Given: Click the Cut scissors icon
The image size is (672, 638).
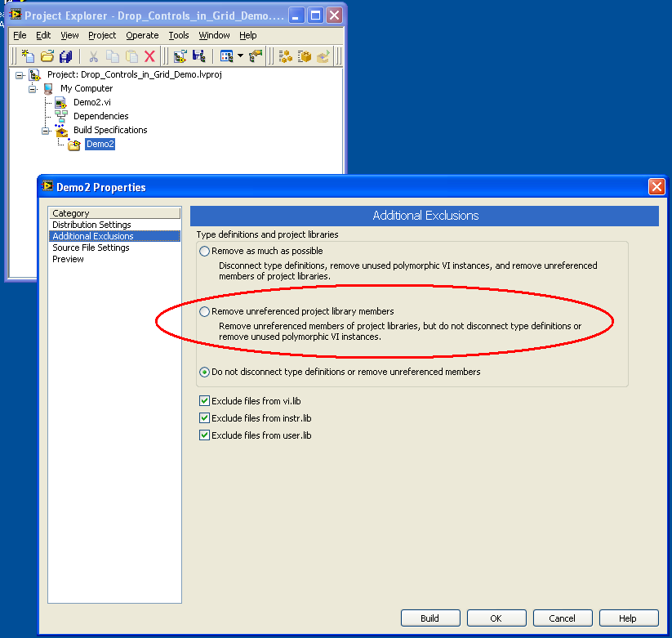Looking at the screenshot, I should point(93,56).
